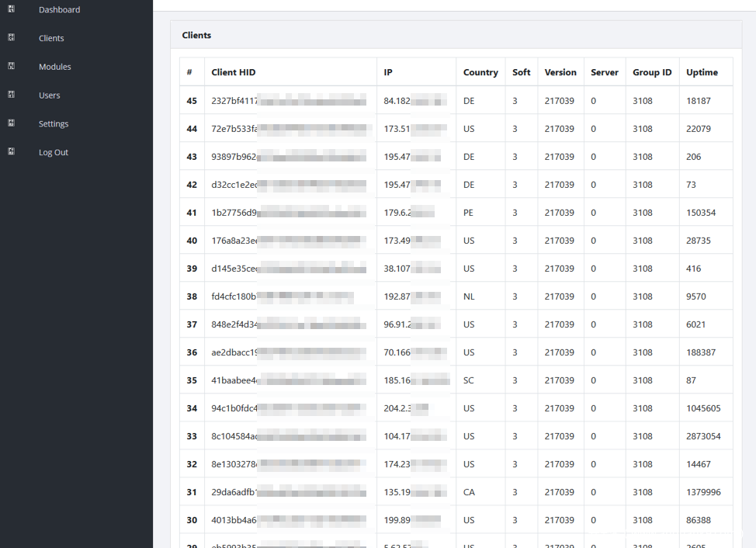Click the Users icon in the sidebar
Image resolution: width=756 pixels, height=548 pixels.
click(x=12, y=95)
